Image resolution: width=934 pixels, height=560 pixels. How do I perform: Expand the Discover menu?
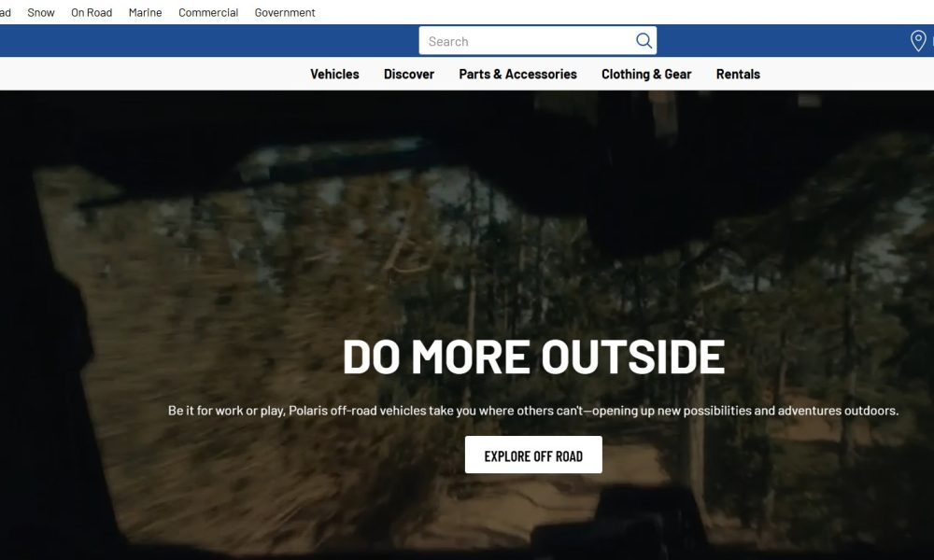point(409,74)
